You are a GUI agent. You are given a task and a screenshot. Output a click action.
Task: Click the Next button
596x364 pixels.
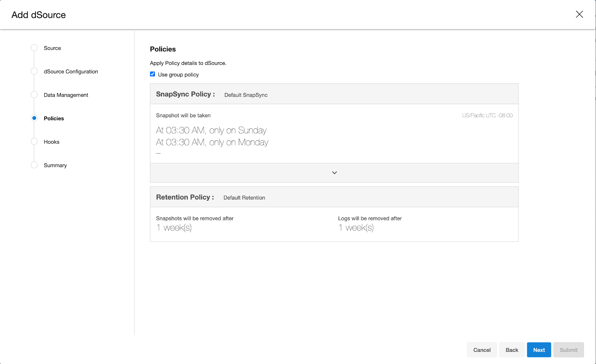tap(539, 349)
